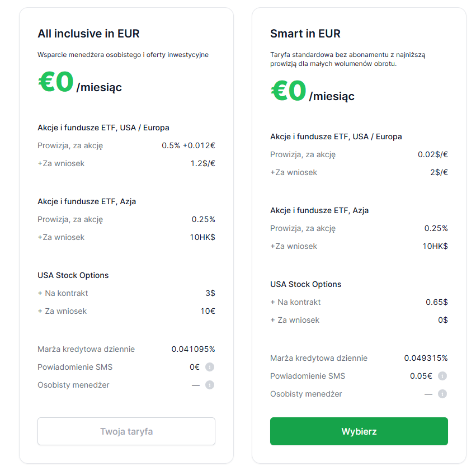This screenshot has height=471, width=476.
Task: Click the Wybierz button for Smart plan
Action: (x=359, y=431)
